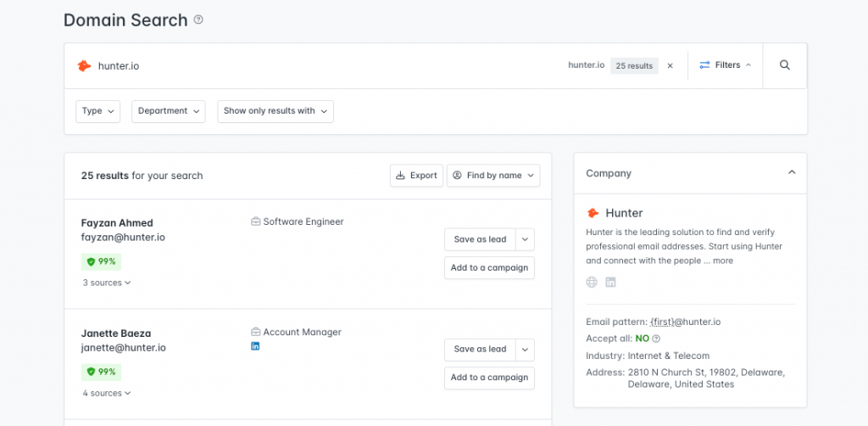
Task: Click the magnifier search button
Action: [x=784, y=65]
